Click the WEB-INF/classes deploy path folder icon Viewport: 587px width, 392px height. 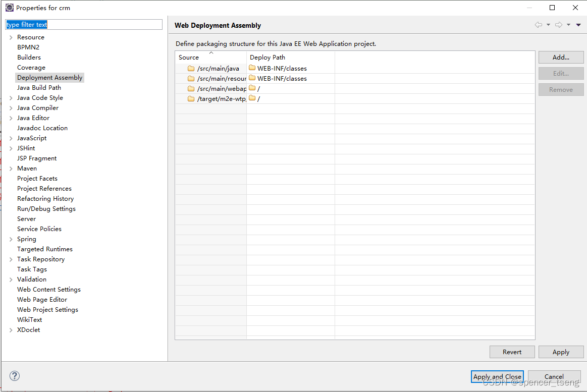pyautogui.click(x=252, y=68)
